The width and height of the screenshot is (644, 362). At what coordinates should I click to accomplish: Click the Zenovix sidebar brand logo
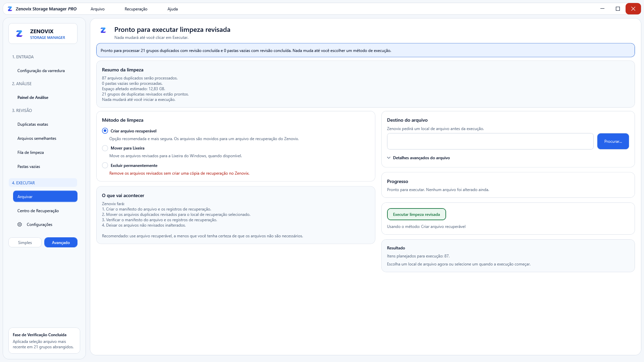coord(19,34)
